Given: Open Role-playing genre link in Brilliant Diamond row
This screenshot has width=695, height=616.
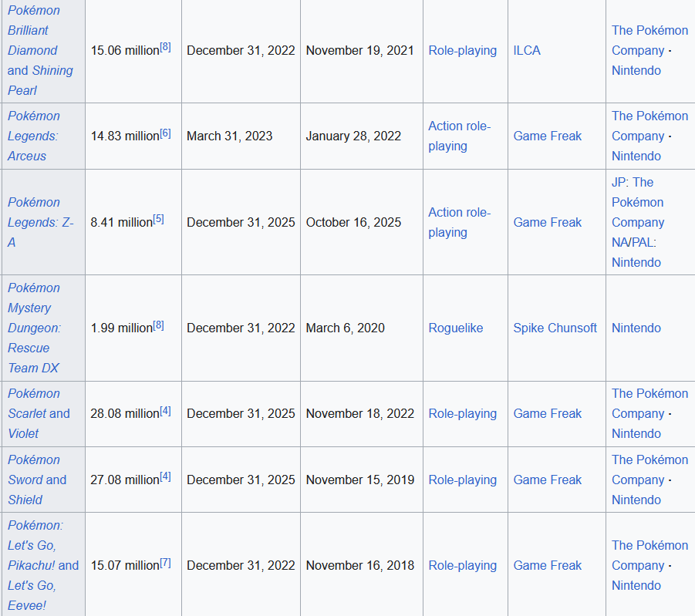Looking at the screenshot, I should pyautogui.click(x=462, y=51).
